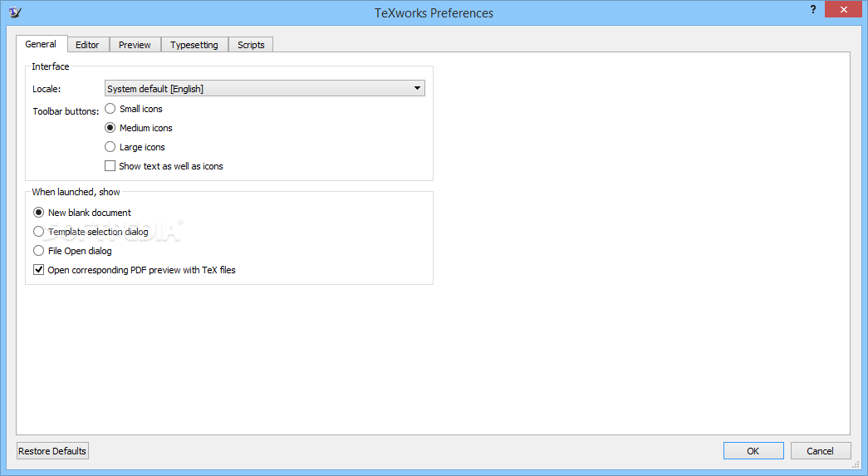Viewport: 868px width, 476px height.
Task: Confirm settings with the OK button
Action: [753, 451]
